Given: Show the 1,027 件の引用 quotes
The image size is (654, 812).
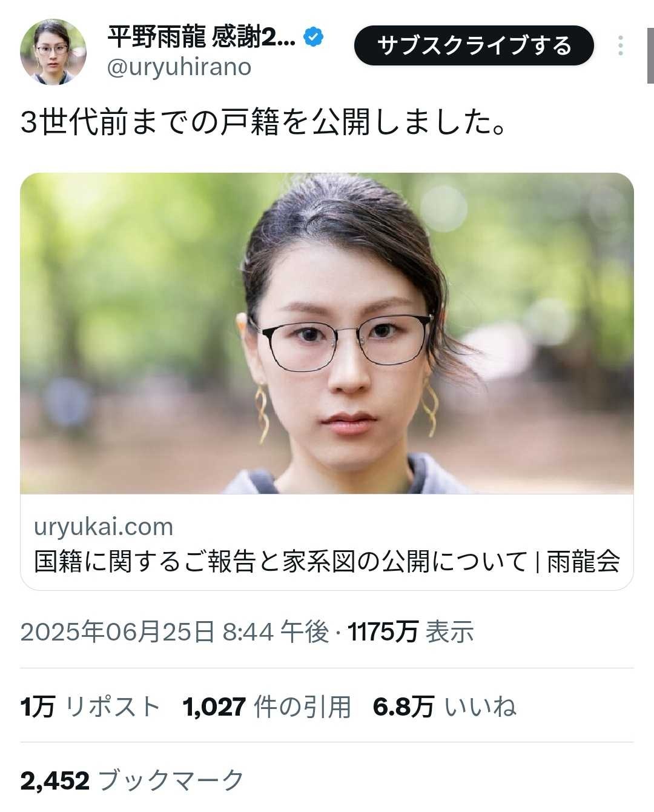Looking at the screenshot, I should [x=267, y=707].
